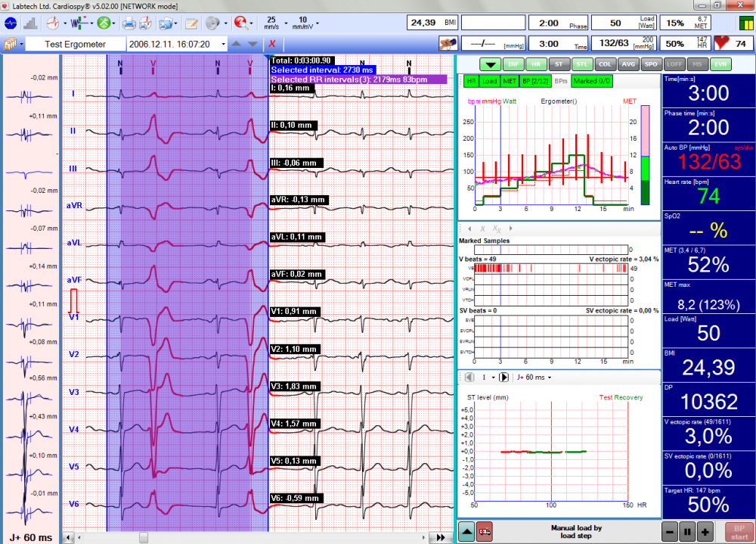Screen dimensions: 756x544
Task: Pause the load with the pause button
Action: tap(686, 530)
